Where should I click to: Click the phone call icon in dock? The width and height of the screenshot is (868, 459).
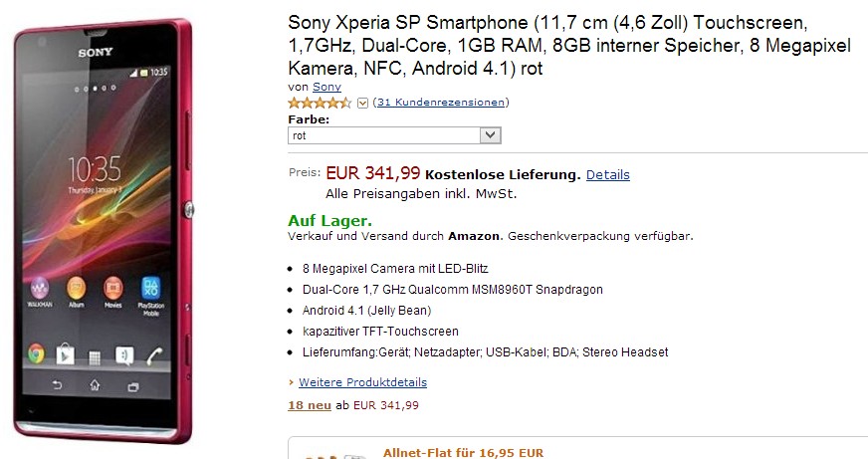point(154,353)
